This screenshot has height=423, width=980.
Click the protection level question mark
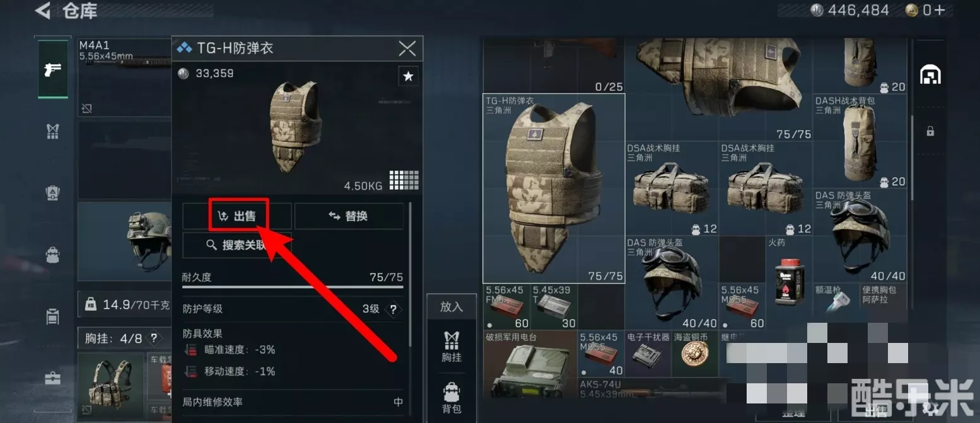(x=394, y=310)
